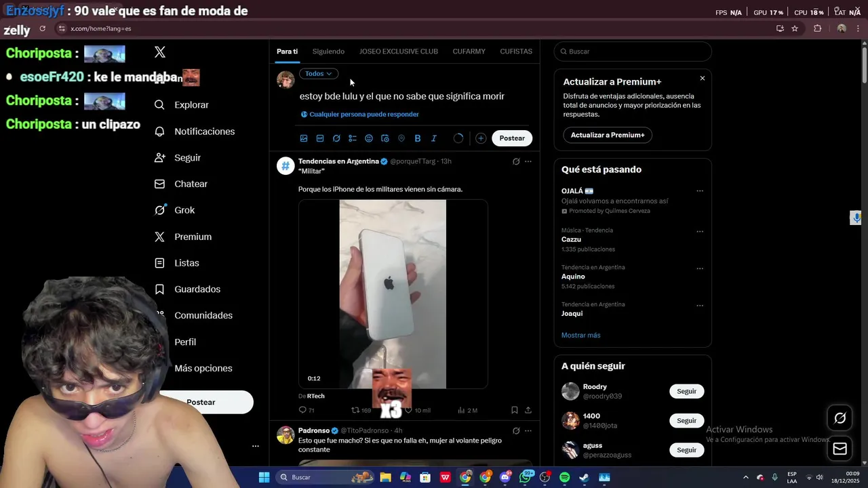The width and height of the screenshot is (868, 488).
Task: Switch to the Siguiendo tab
Action: (x=328, y=52)
